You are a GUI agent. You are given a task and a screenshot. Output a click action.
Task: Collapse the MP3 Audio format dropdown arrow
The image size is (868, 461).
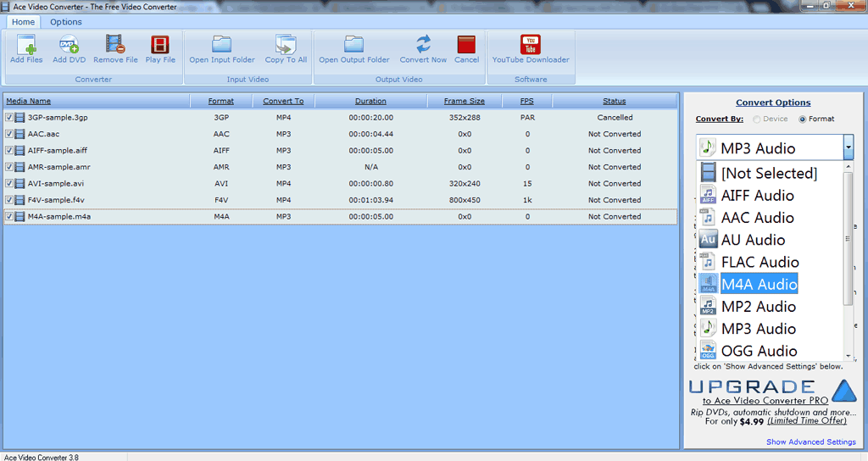pyautogui.click(x=849, y=147)
